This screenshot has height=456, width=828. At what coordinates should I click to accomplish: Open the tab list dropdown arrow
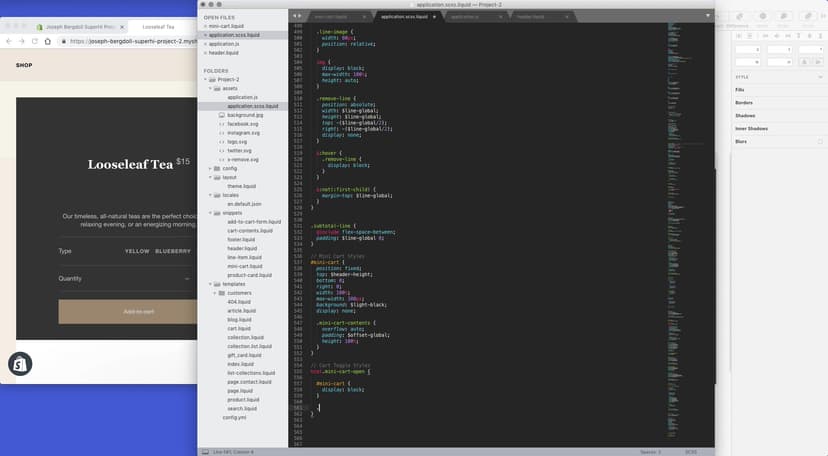707,17
